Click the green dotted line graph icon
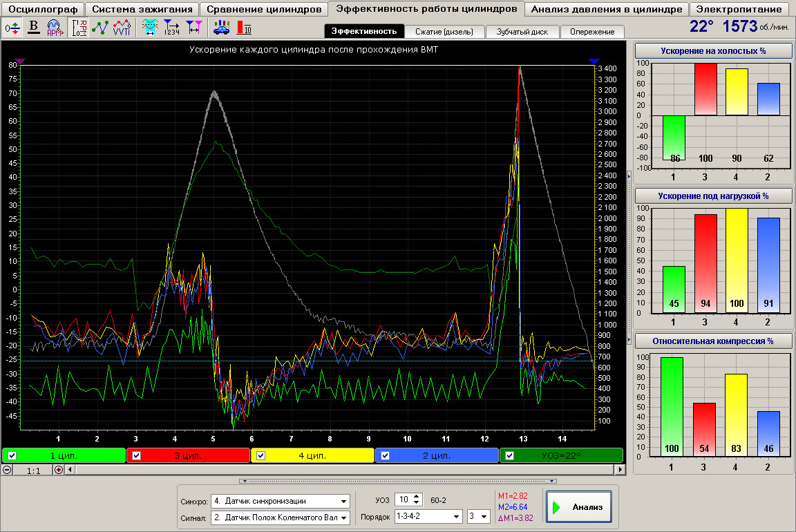This screenshot has height=532, width=796. [x=100, y=28]
